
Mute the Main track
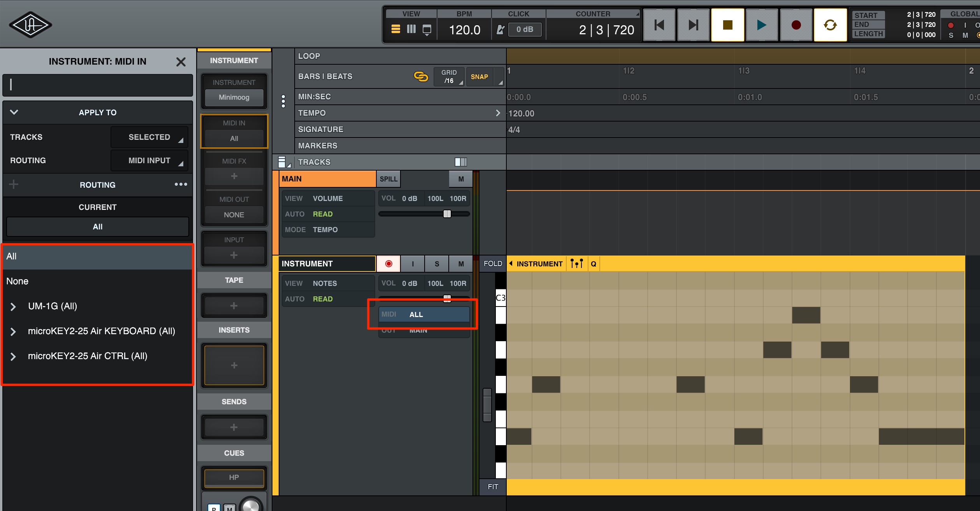pos(461,179)
